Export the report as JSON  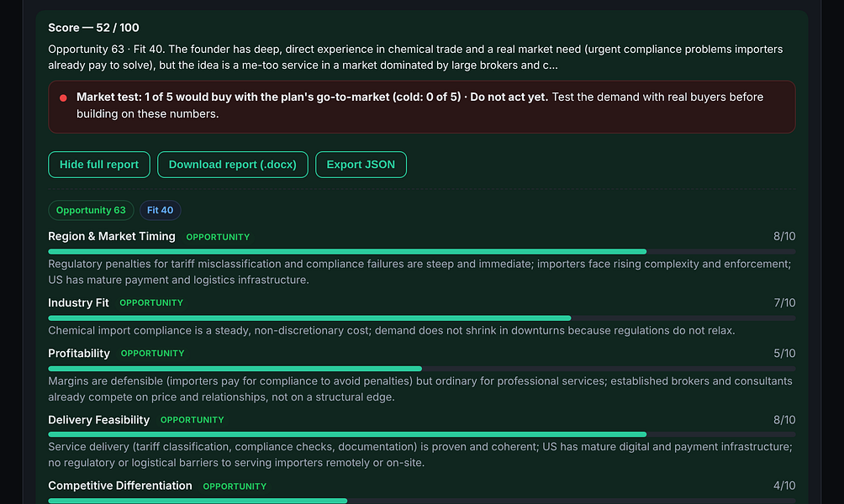[x=361, y=165]
